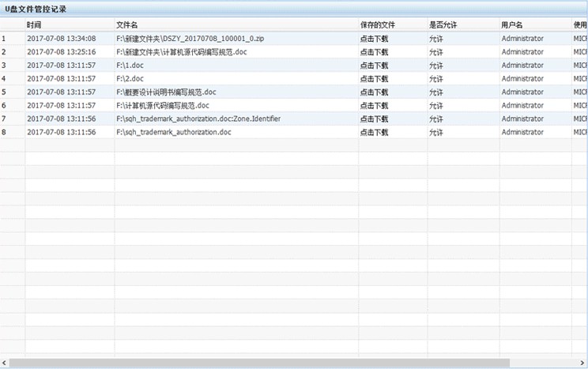Click Administrator in row 8
This screenshot has height=369, width=588.
(522, 133)
